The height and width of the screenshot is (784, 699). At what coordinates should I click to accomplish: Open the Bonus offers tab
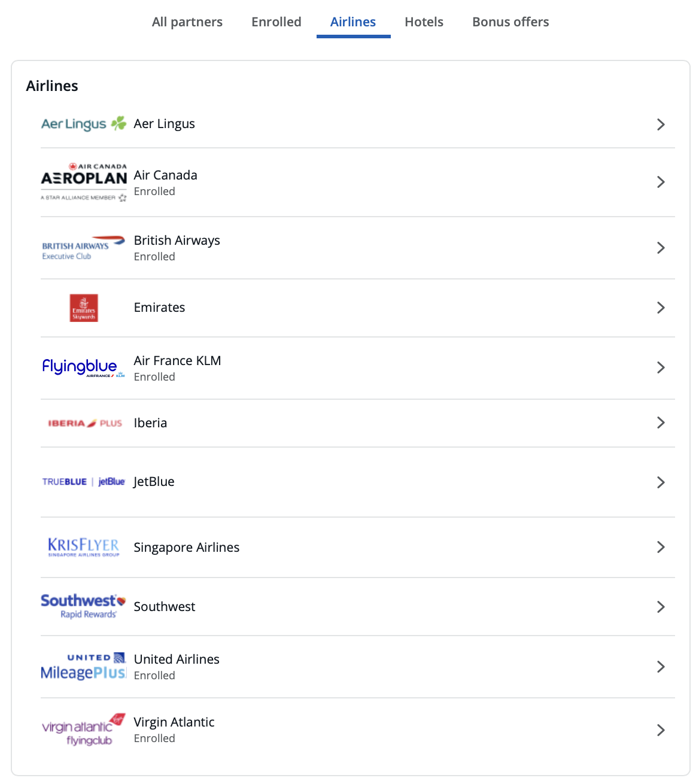pos(510,22)
